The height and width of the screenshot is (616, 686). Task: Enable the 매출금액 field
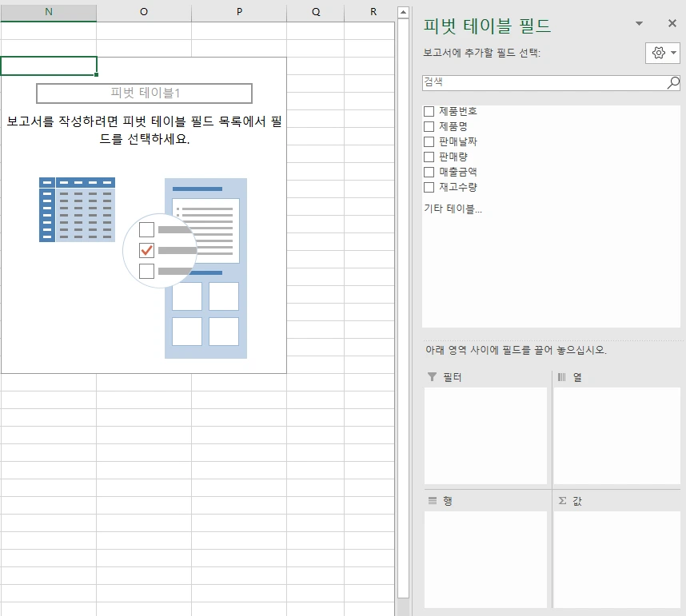[429, 172]
